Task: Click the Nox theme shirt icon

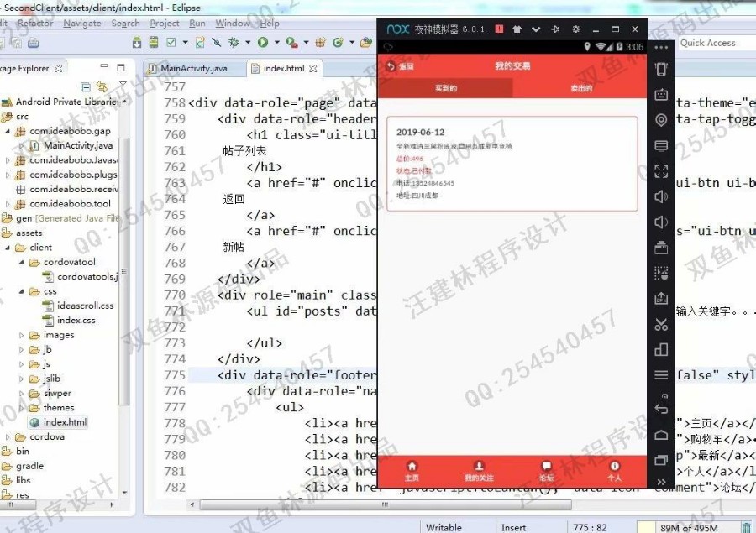Action: coord(517,29)
